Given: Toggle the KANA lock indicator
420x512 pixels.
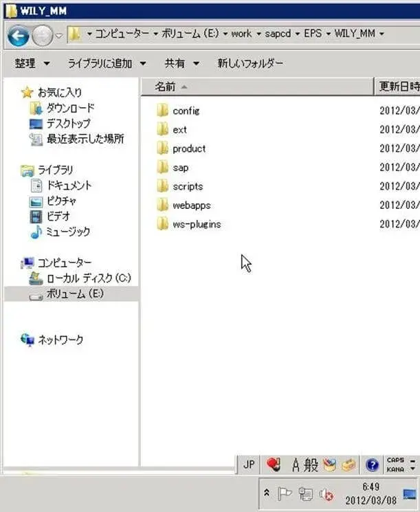Looking at the screenshot, I should [x=395, y=469].
